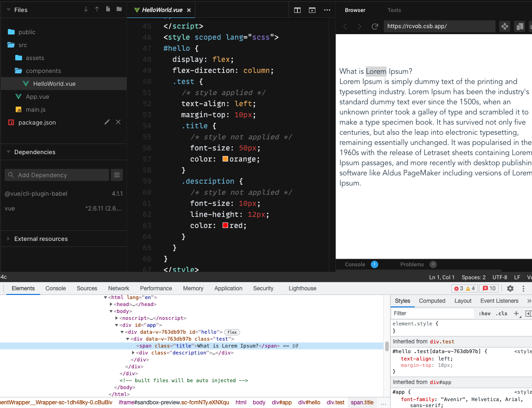
Task: Click the upload files arrow icon
Action: pos(97,9)
